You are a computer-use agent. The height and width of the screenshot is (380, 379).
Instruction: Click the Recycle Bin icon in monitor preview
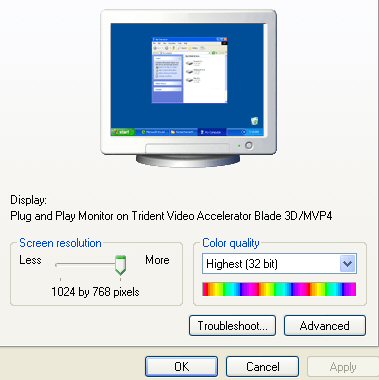pos(254,121)
